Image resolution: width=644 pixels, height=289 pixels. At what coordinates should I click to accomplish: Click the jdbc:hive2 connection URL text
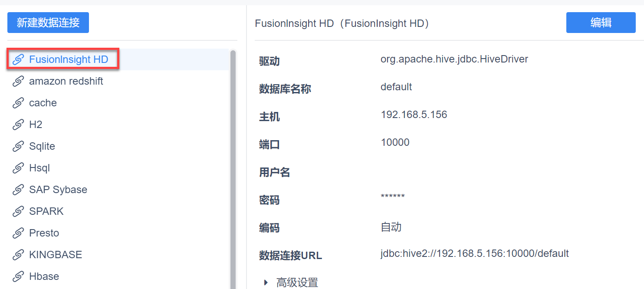(474, 253)
